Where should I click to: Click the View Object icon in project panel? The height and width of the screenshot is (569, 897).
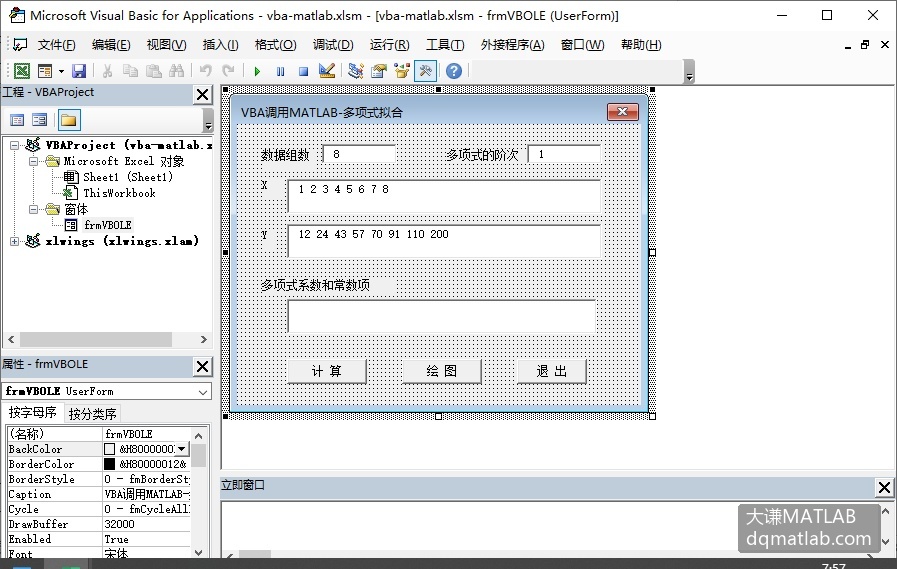pos(39,120)
